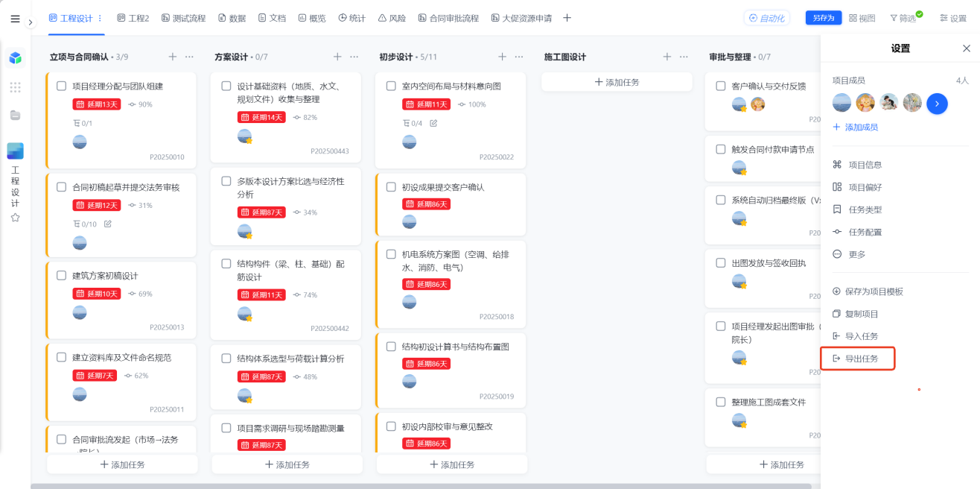Click the note icon on 合同初稿起草 card
Viewport: 980px width, 489px height.
pos(108,224)
